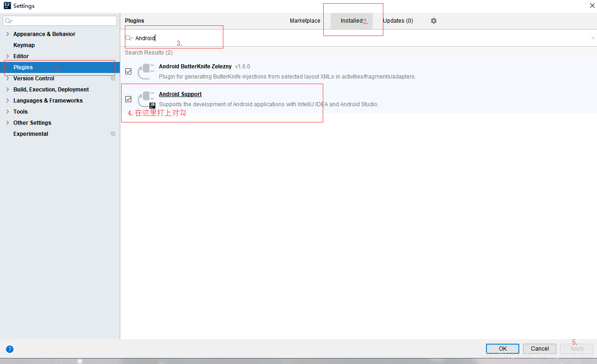Select Plugins in the settings tree
This screenshot has width=597, height=364.
[60, 67]
